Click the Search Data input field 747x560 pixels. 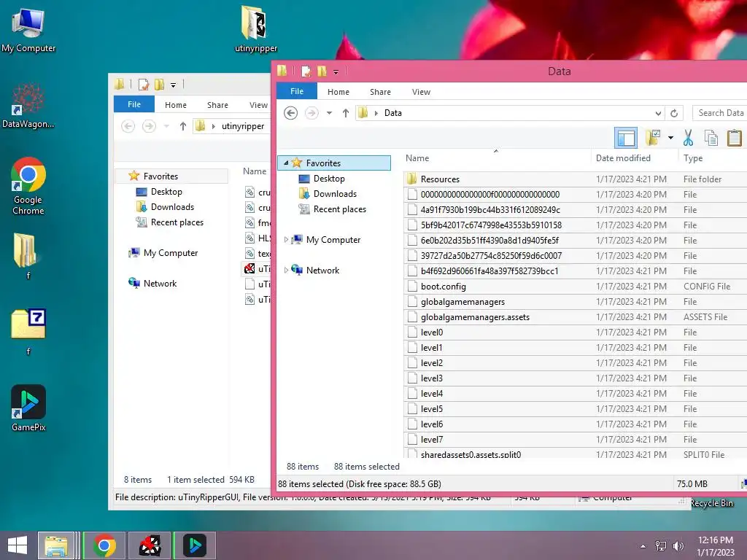coord(720,113)
